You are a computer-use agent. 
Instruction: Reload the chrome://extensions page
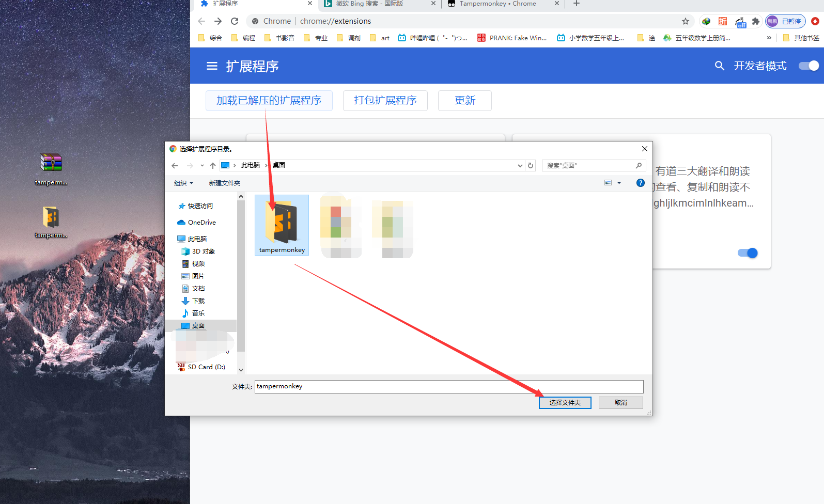[x=235, y=21]
